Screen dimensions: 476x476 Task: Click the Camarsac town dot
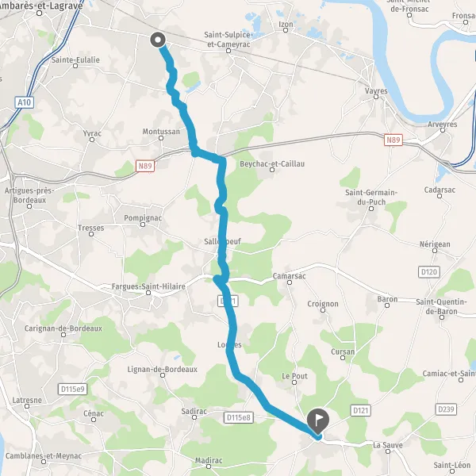click(290, 282)
